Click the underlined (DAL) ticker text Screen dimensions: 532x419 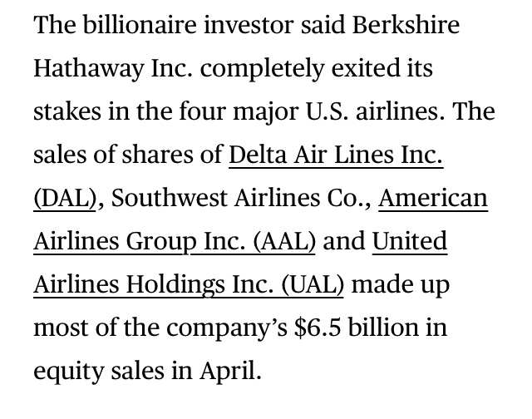click(x=65, y=198)
